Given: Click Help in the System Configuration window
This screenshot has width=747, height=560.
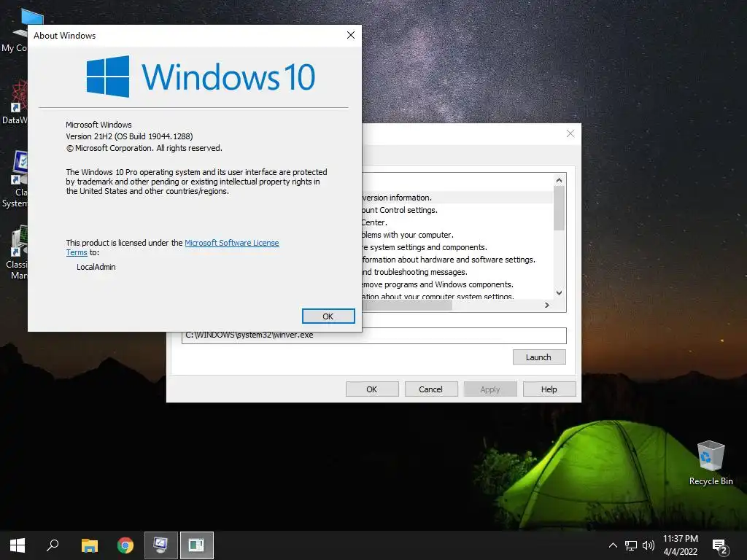Looking at the screenshot, I should click(549, 389).
